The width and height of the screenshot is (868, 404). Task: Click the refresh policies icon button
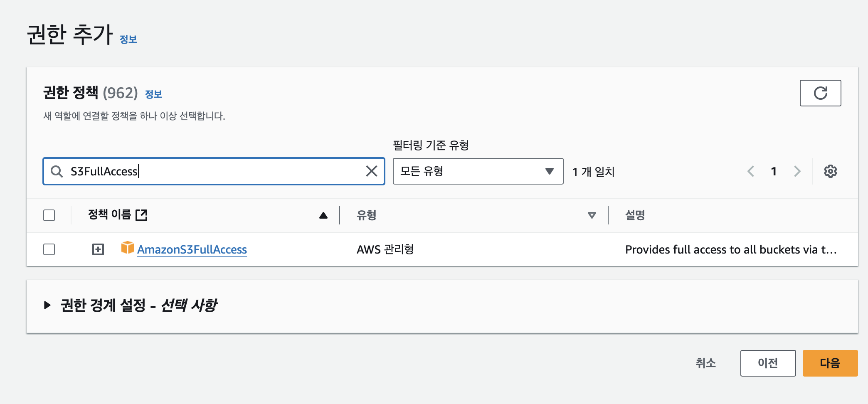pyautogui.click(x=820, y=93)
